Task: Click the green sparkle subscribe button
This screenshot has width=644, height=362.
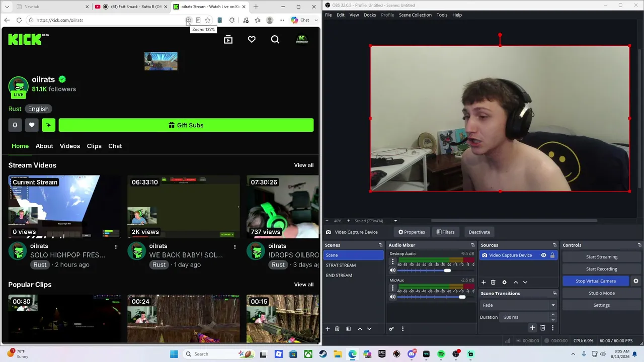Action: (49, 125)
